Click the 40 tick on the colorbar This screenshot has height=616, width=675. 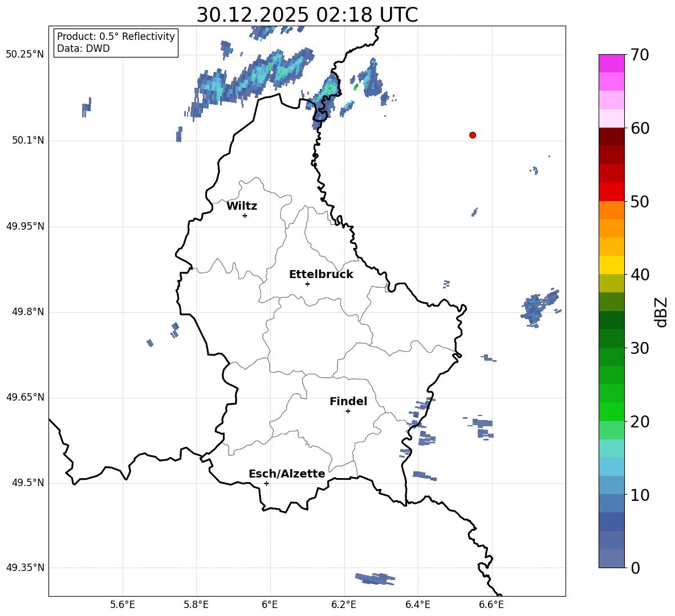(x=640, y=275)
